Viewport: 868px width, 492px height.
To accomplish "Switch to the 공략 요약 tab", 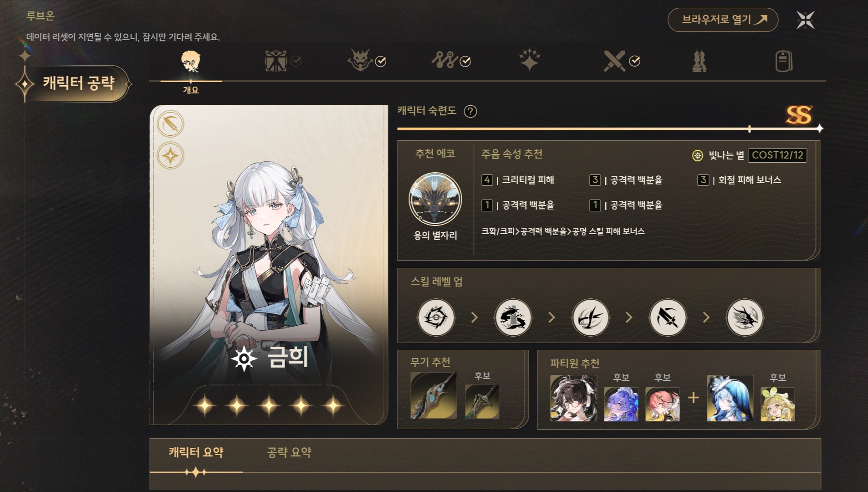I will [x=289, y=452].
